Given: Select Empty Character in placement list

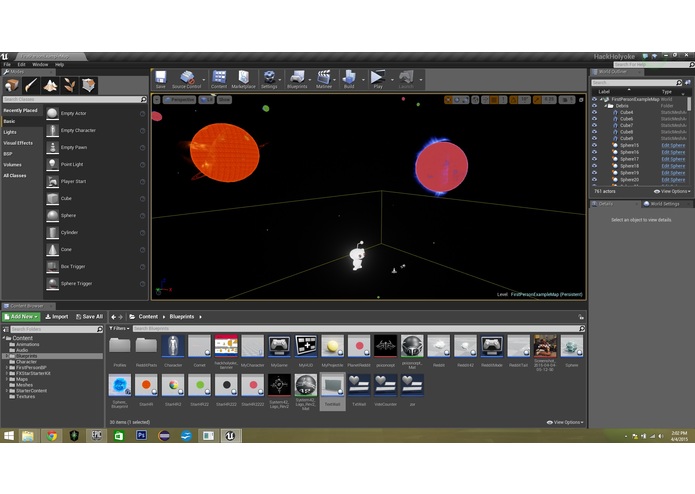Looking at the screenshot, I should point(96,130).
